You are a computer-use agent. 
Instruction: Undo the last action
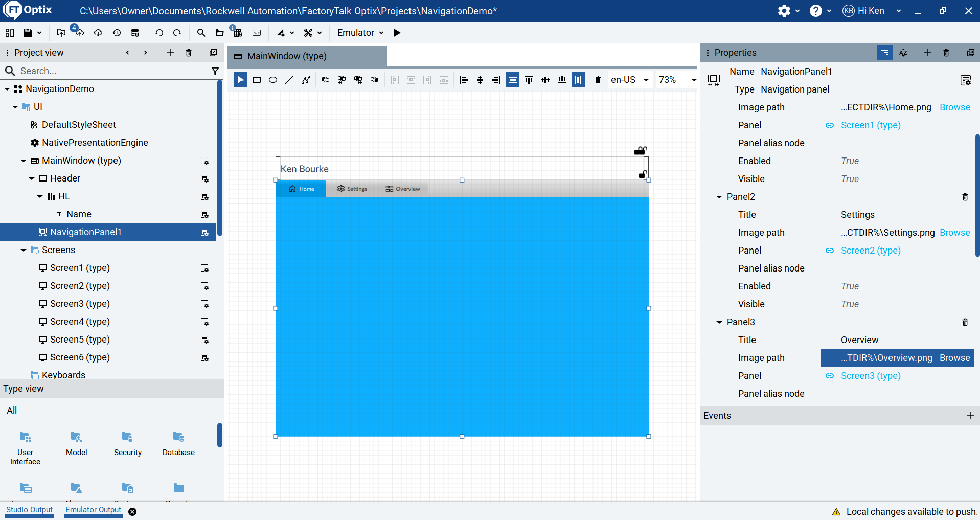pos(159,33)
